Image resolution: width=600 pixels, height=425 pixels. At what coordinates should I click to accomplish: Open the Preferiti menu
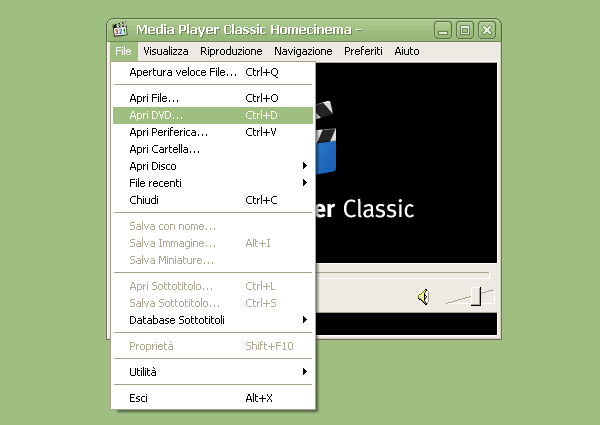pos(364,51)
